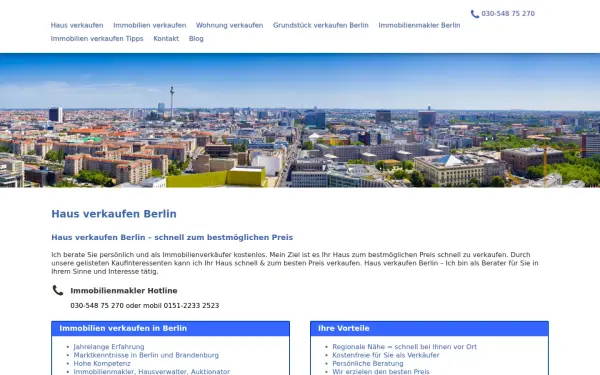600x375 pixels.
Task: Go to Wohnung verkaufen page
Action: click(230, 25)
